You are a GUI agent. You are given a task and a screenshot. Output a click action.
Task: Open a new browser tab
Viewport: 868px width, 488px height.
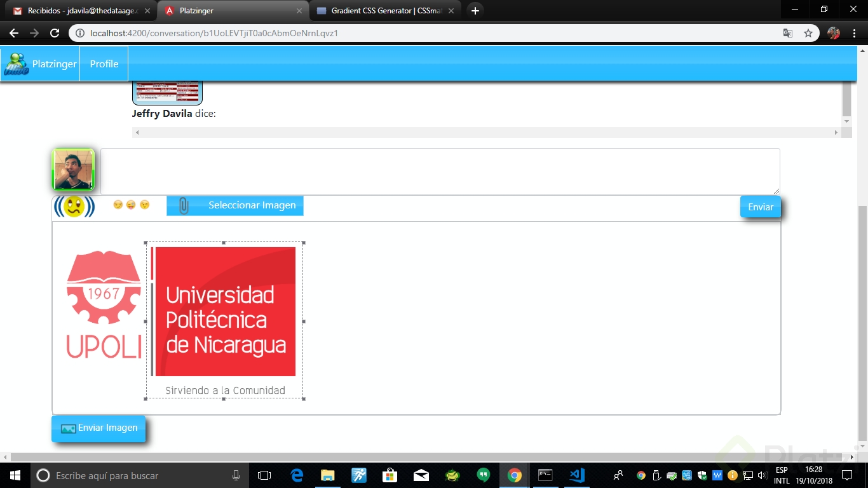point(475,11)
